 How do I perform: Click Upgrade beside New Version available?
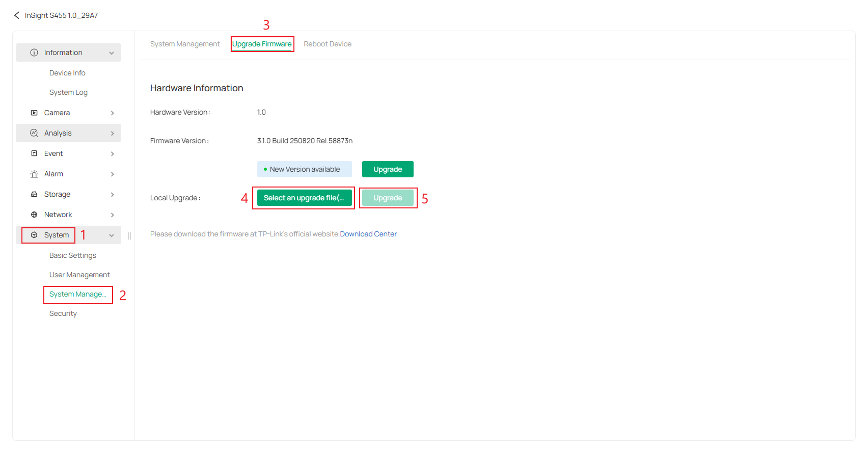(388, 169)
